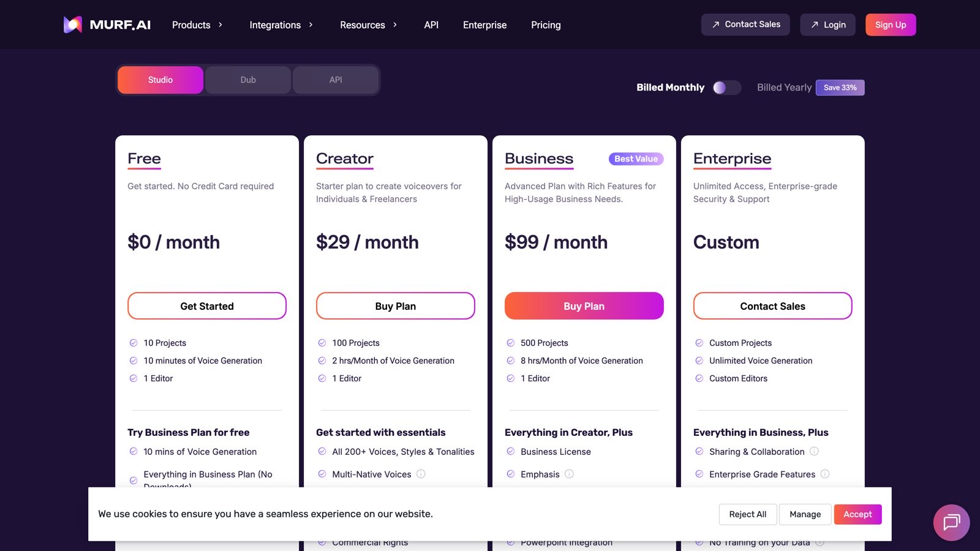Click the $29 / month price

tap(367, 242)
